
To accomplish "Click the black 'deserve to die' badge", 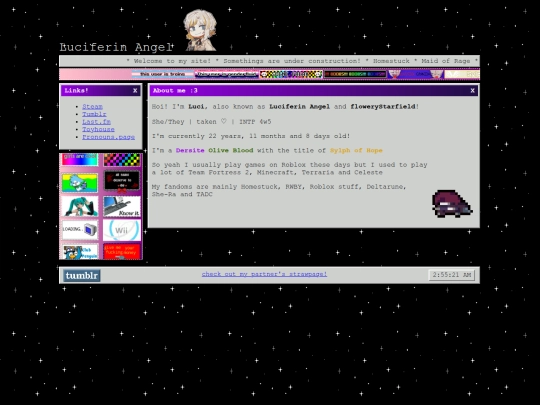I will tap(122, 180).
